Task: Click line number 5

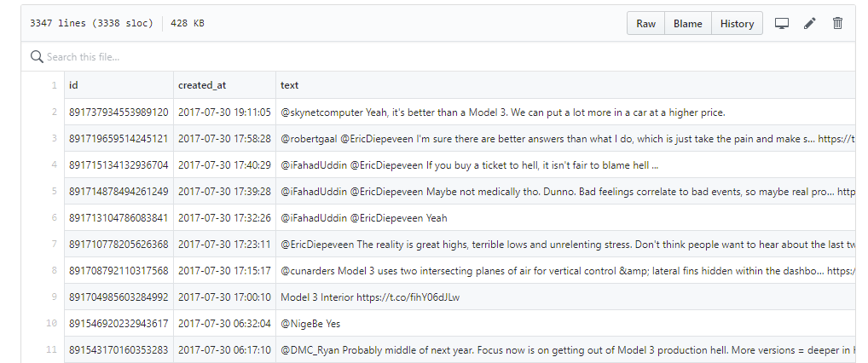Action: coord(53,192)
